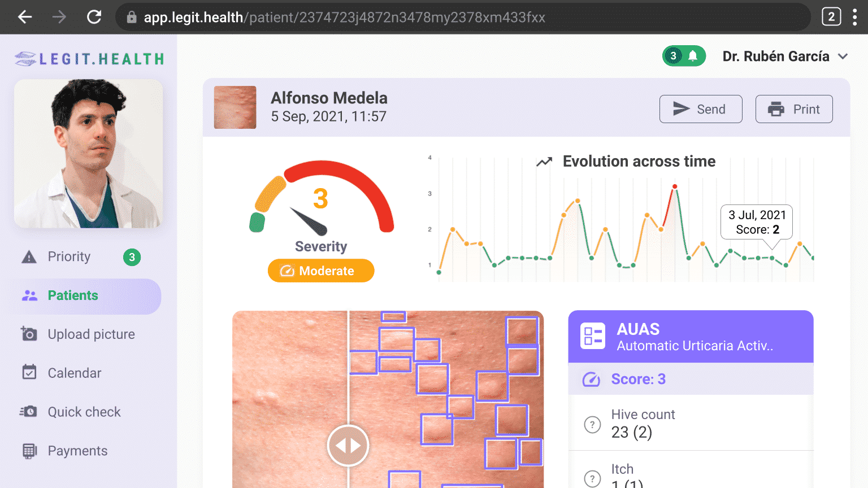
Task: Click the Priority warning triangle icon
Action: [x=29, y=257]
